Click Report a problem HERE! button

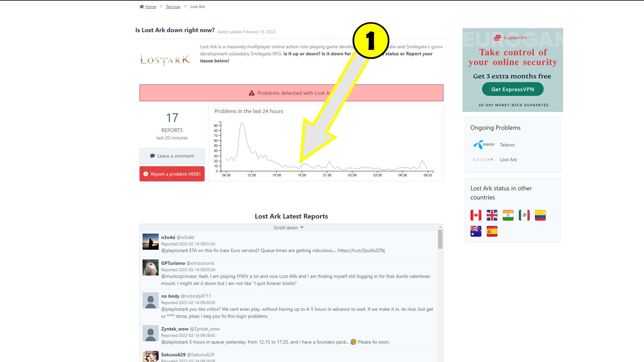tap(172, 174)
